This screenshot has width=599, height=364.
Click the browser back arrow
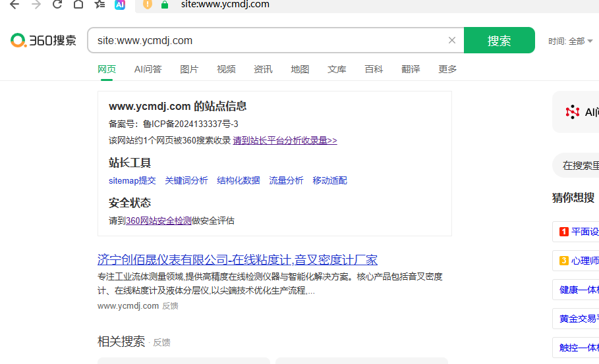click(14, 4)
